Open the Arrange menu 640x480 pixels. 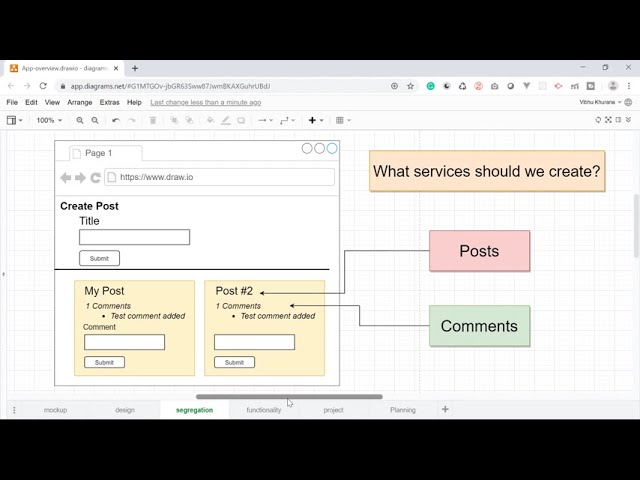pos(80,102)
